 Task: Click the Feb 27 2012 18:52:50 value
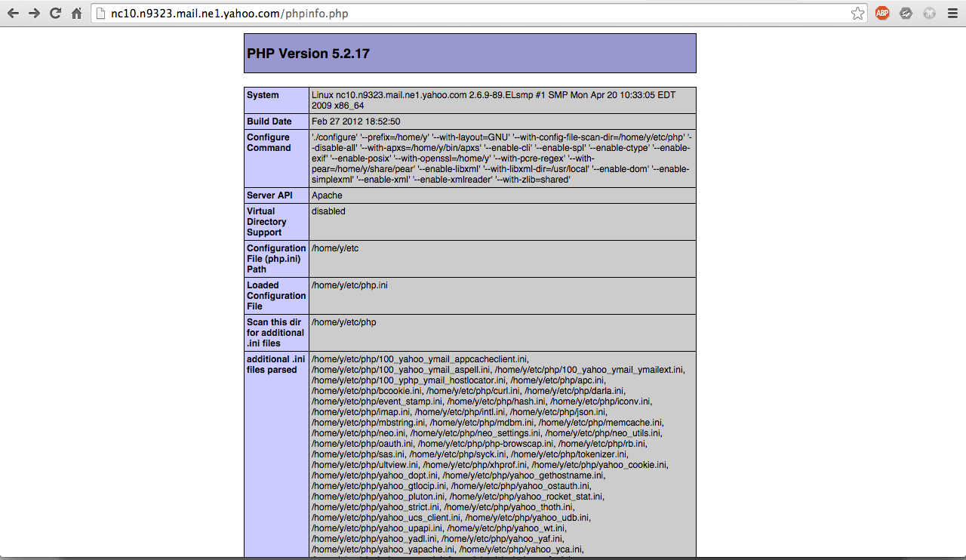pos(355,122)
